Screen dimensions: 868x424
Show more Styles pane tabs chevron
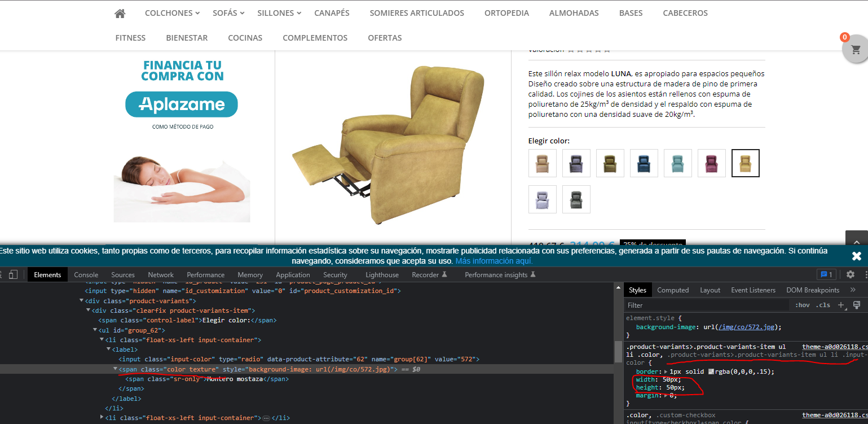853,290
